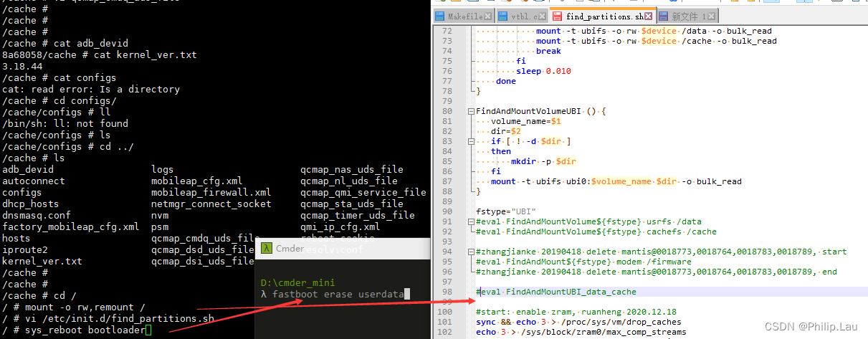Open the 新文件 1 tab
Screen dimensions: 868x339
(688, 16)
